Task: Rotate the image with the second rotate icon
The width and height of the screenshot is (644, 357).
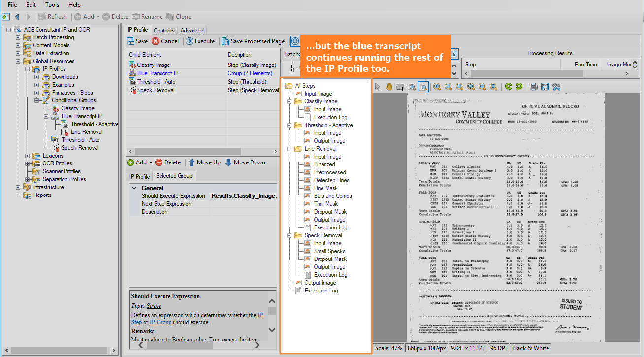Action: (x=519, y=87)
